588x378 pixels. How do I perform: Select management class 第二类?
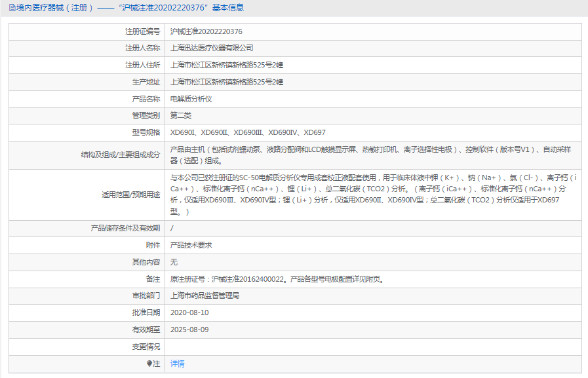[x=181, y=115]
